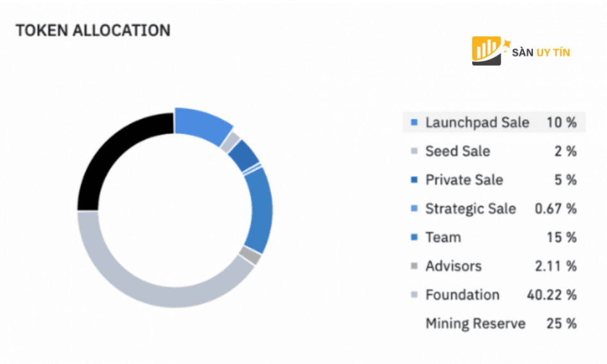Click the Launchpad Sale legend text

[x=477, y=122]
